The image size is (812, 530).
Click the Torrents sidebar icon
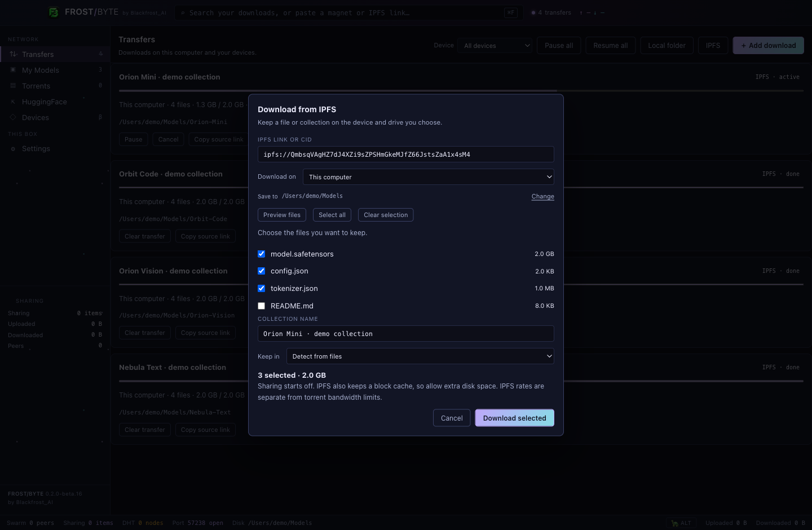13,86
